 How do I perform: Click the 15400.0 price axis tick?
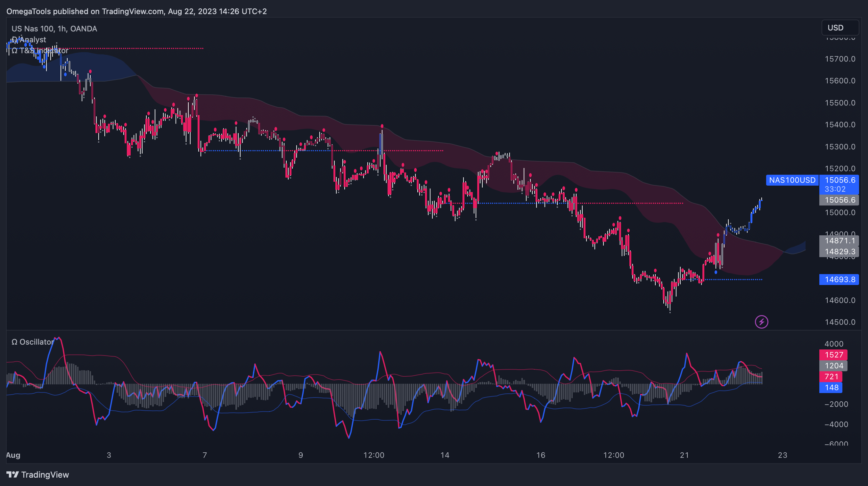(x=840, y=125)
